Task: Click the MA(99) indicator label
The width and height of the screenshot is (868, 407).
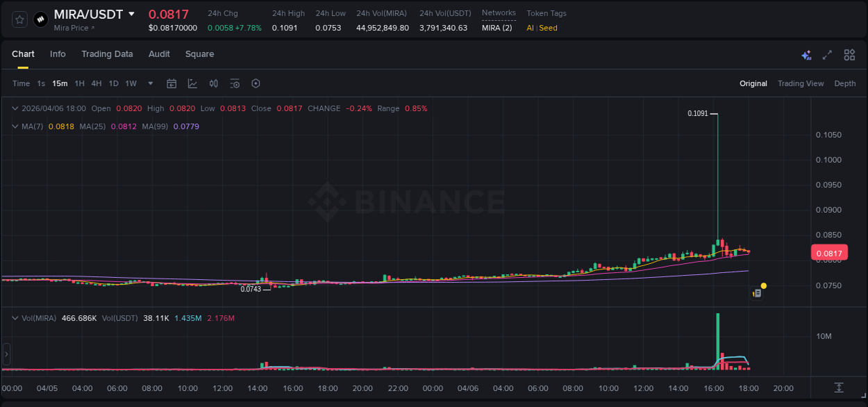Action: coord(155,126)
